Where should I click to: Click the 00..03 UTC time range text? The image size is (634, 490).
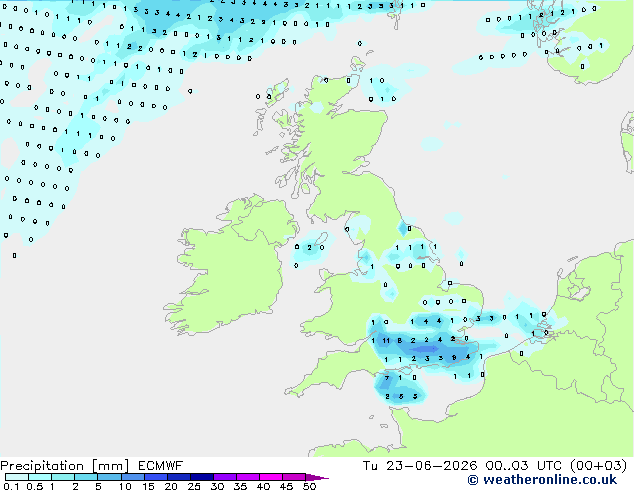[x=523, y=466]
